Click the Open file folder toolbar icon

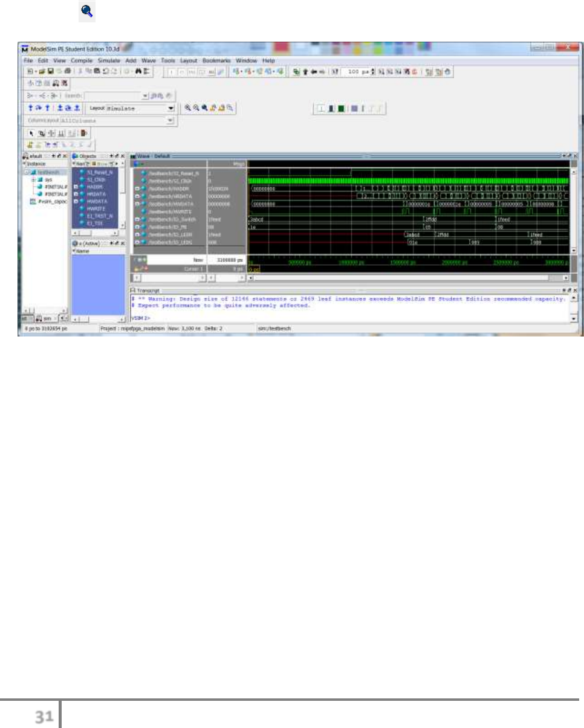click(42, 71)
